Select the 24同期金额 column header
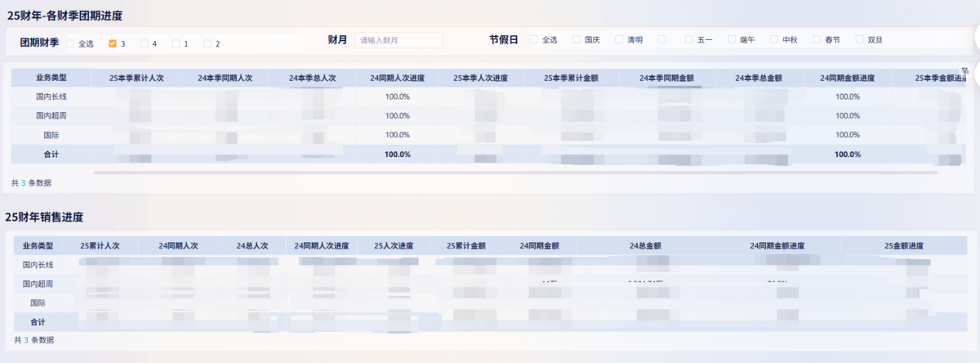980x363 pixels. [x=540, y=245]
